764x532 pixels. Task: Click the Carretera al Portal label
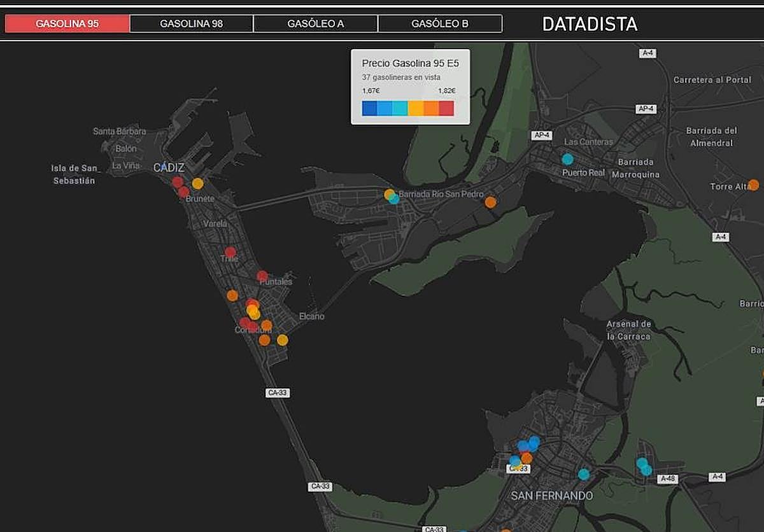(712, 80)
